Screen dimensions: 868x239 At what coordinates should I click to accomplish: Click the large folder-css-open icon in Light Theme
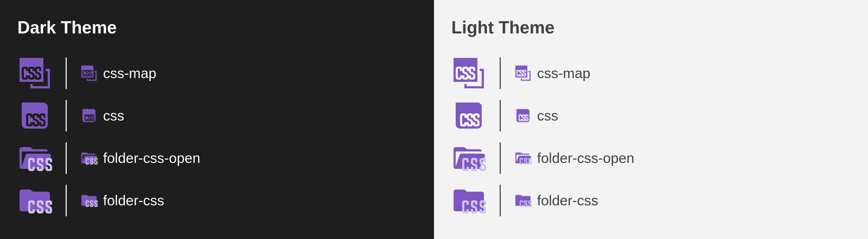[470, 159]
